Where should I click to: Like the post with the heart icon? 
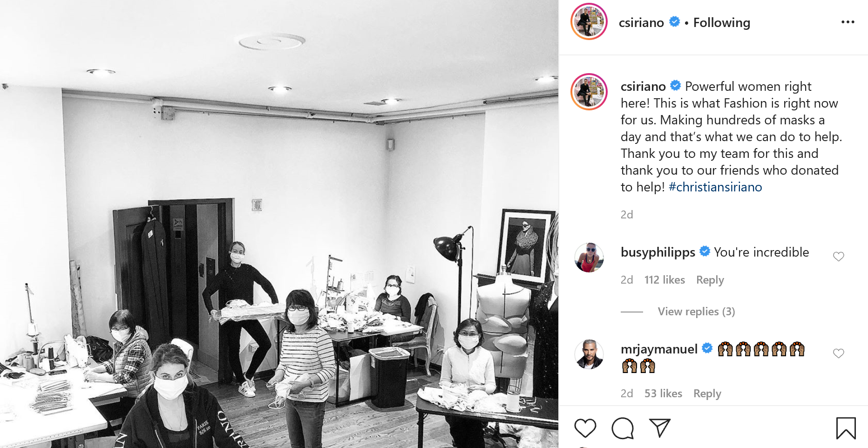click(x=585, y=428)
